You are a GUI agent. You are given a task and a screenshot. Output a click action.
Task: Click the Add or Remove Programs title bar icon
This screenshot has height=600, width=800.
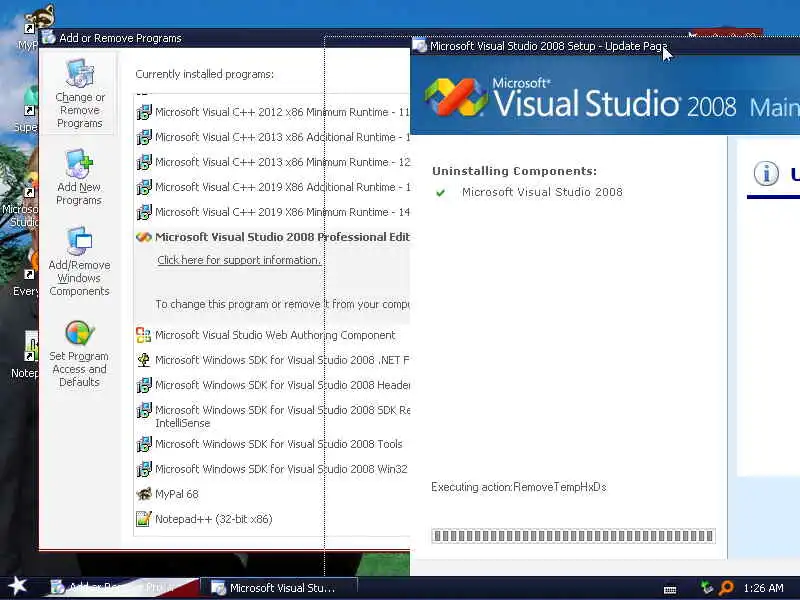tap(49, 37)
